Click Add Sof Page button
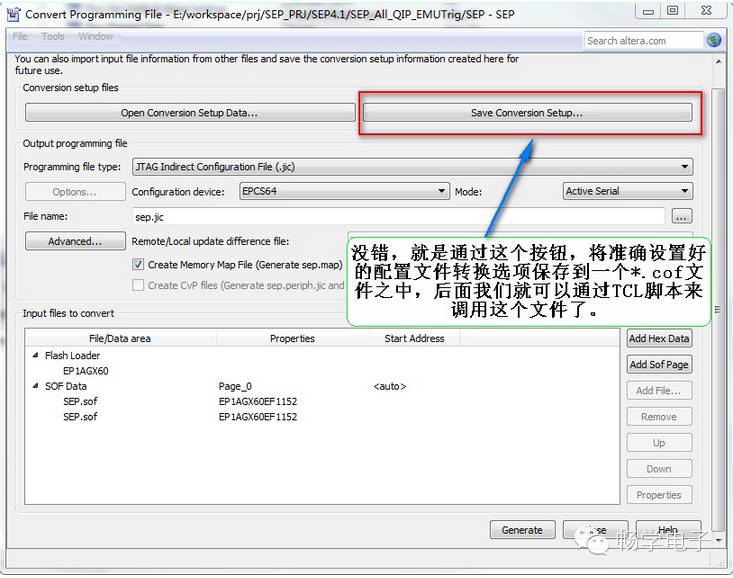This screenshot has height=578, width=733. [659, 364]
